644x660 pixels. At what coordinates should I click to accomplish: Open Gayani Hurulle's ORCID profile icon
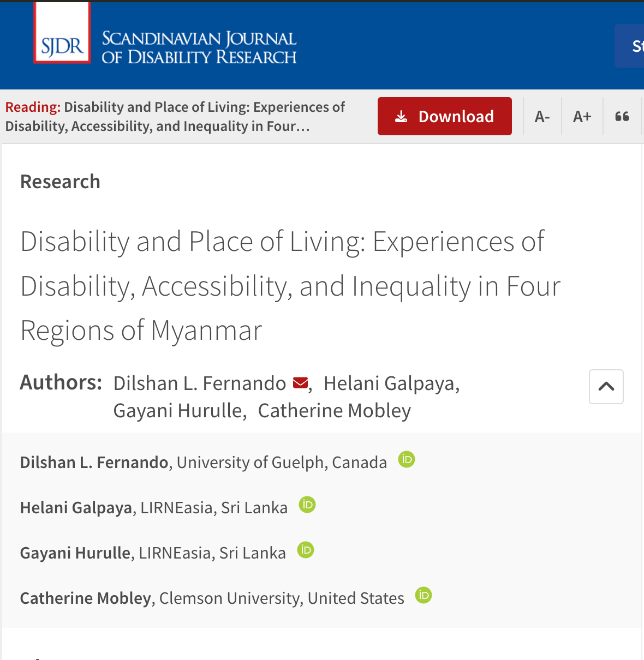point(306,550)
